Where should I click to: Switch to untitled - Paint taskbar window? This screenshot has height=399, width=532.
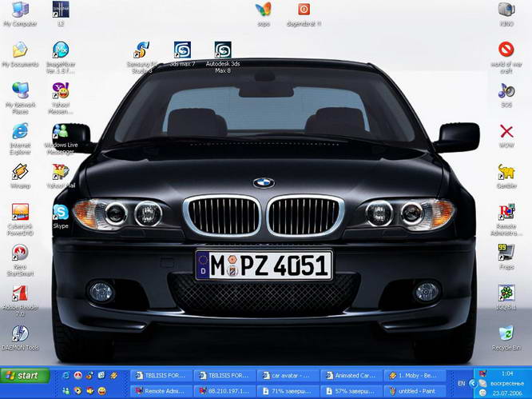415,391
